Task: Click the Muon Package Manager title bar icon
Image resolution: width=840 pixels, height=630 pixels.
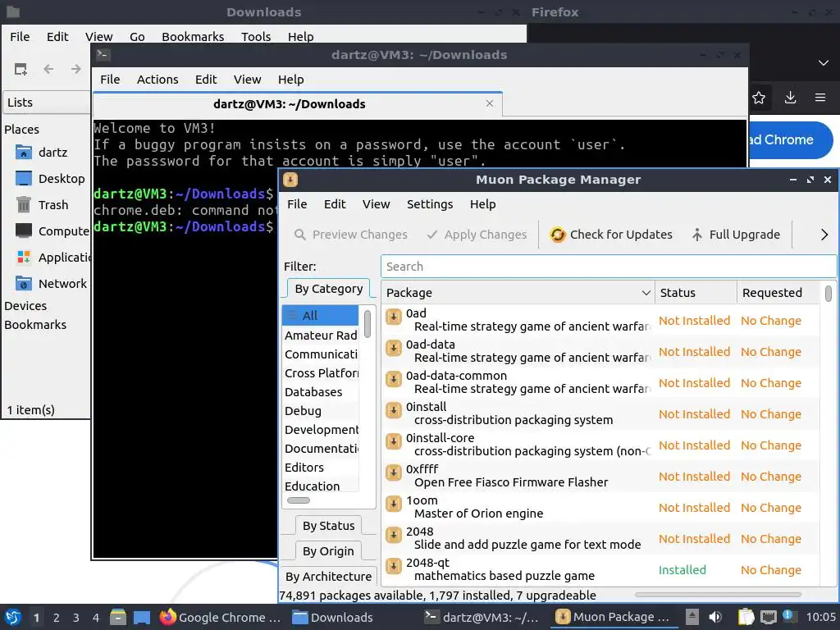Action: coord(290,180)
